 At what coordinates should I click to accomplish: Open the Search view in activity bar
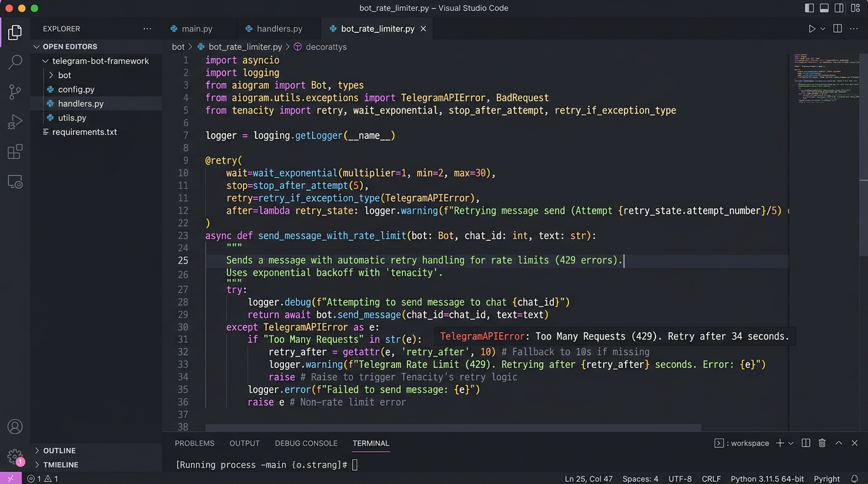pos(15,62)
